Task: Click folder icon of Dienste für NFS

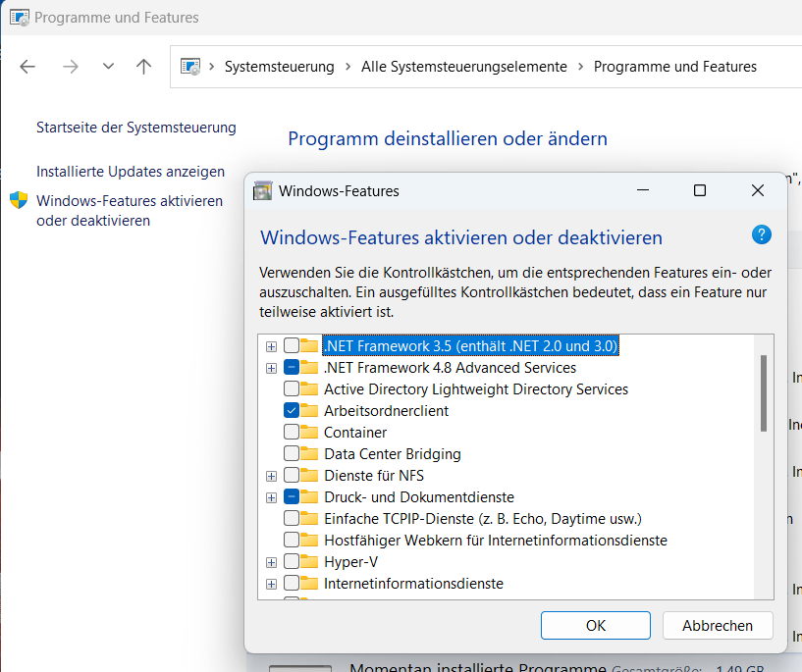Action: pyautogui.click(x=309, y=475)
